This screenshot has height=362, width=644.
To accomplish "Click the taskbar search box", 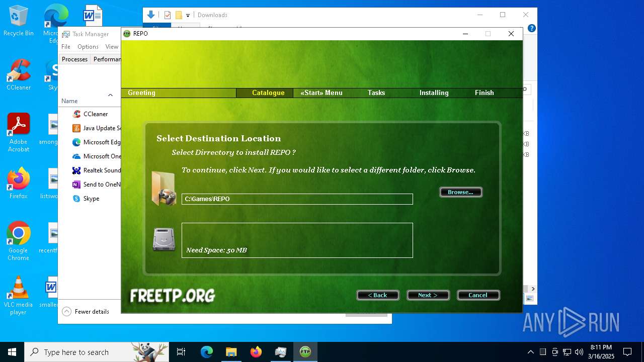I will pyautogui.click(x=97, y=352).
